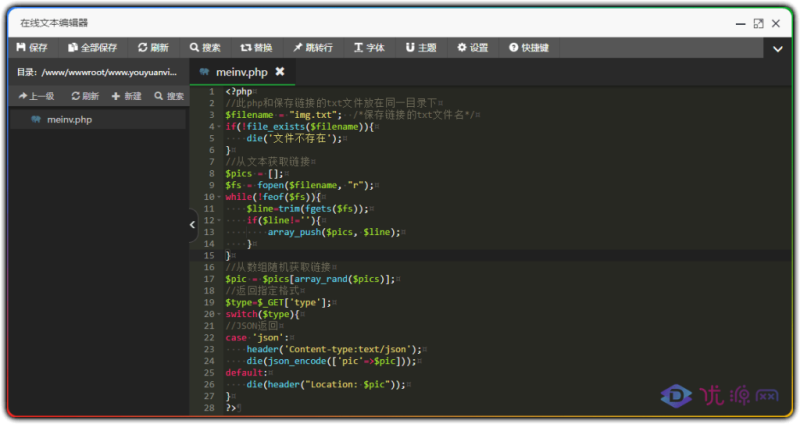
Task: Click the header Content-type line
Action: pos(334,350)
